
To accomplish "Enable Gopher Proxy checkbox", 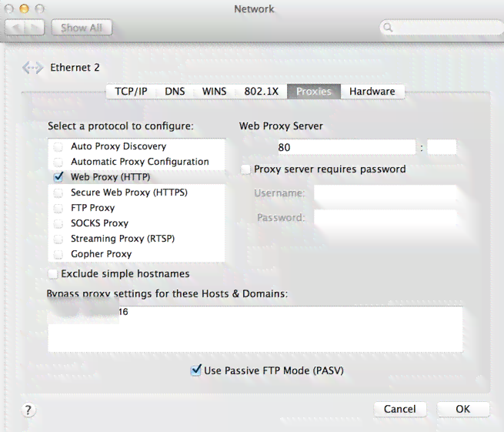I will (x=58, y=254).
